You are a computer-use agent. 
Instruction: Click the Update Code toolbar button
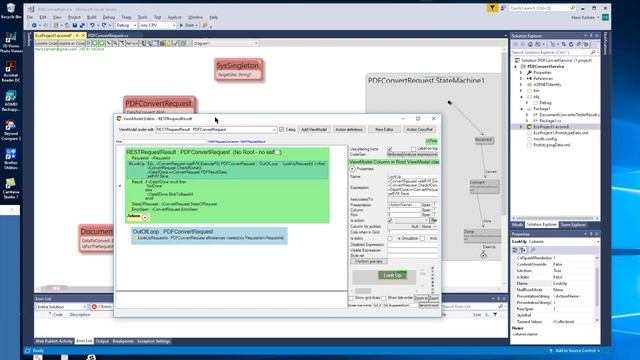pyautogui.click(x=46, y=43)
